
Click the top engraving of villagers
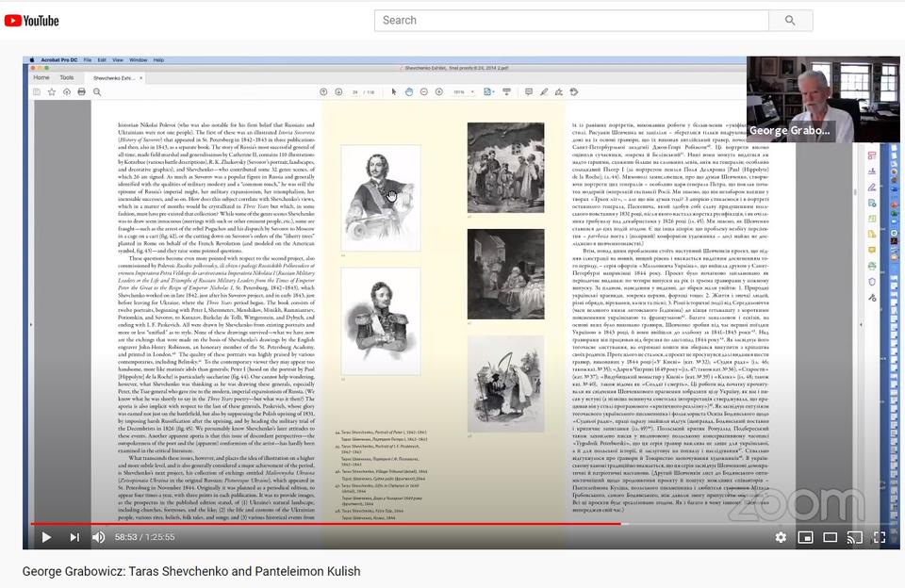click(505, 168)
